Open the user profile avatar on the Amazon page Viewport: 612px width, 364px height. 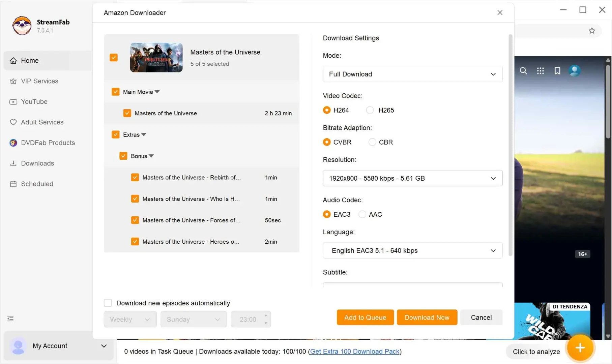tap(574, 70)
